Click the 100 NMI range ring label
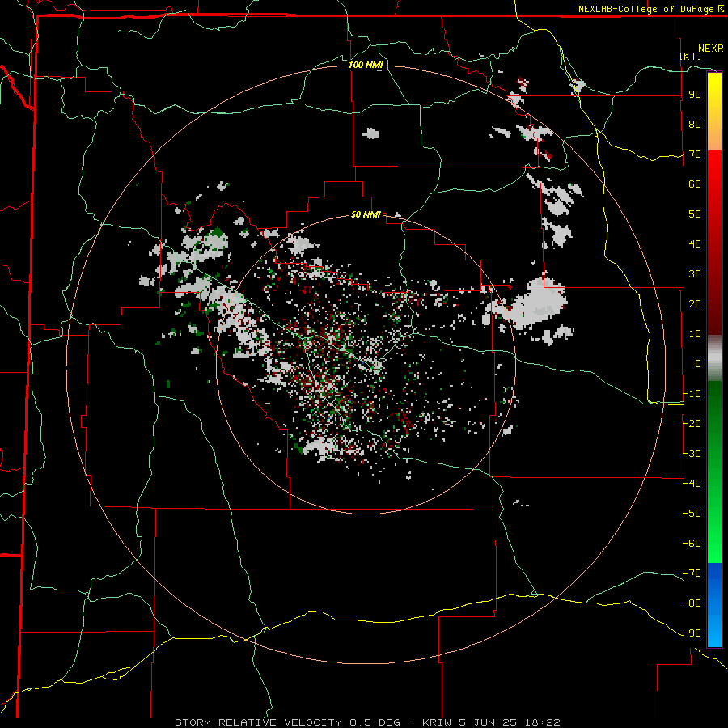Viewport: 728px width, 728px height. pos(366,65)
